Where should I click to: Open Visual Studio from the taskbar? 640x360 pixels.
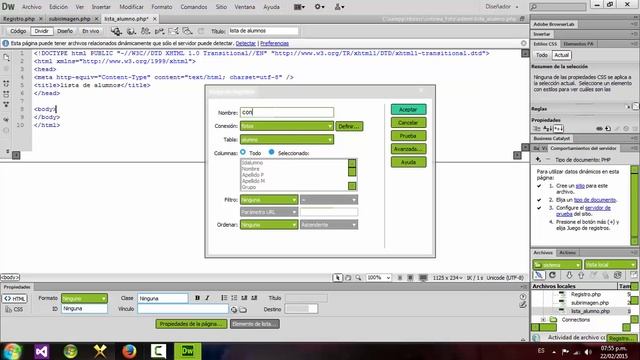[42, 351]
